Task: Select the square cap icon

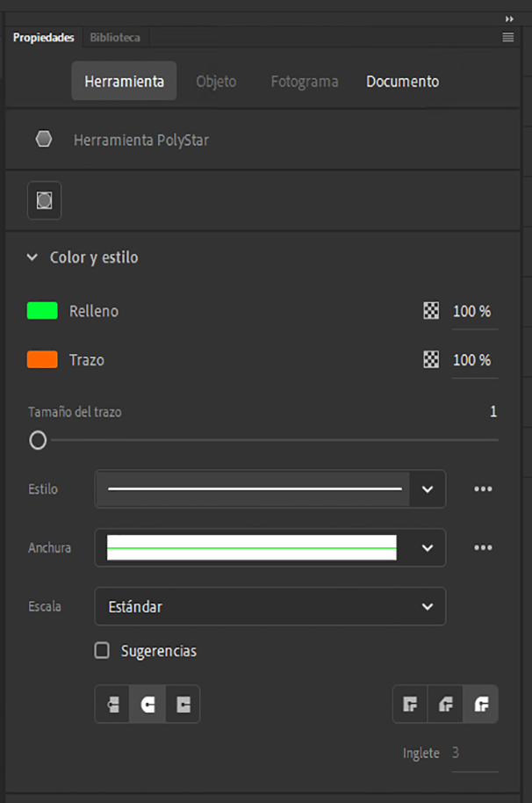Action: (183, 705)
